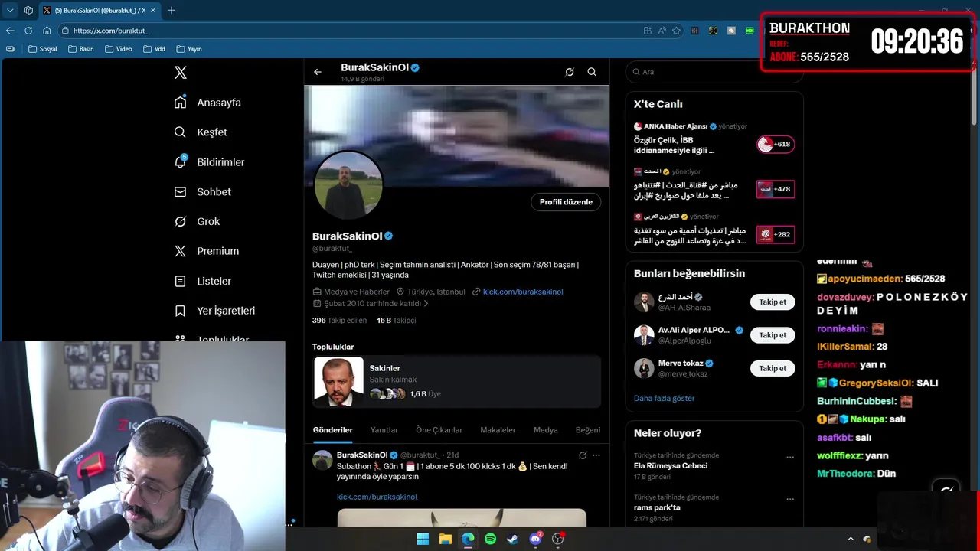Screen dimensions: 980x551
Task: Open Bildirimler notifications bell
Action: click(x=209, y=162)
